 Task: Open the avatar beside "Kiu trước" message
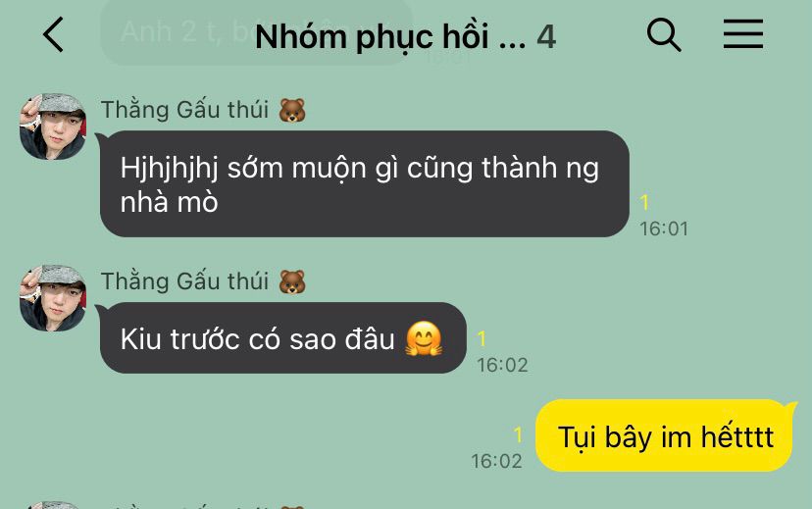pos(53,298)
